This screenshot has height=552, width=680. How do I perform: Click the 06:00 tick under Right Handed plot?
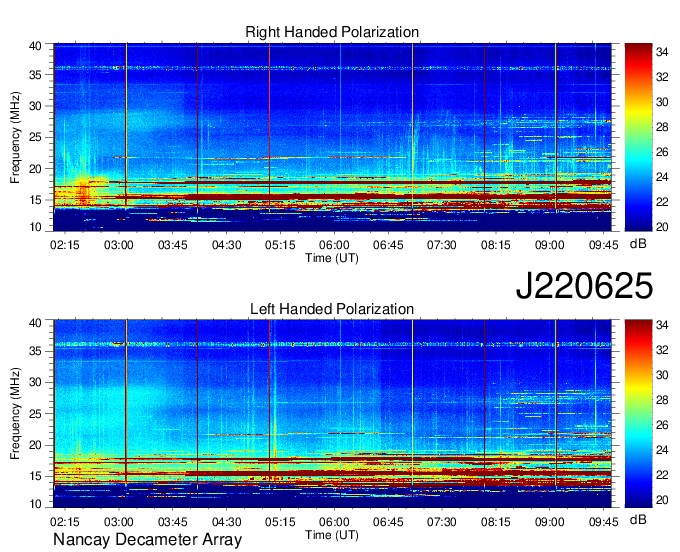(334, 245)
